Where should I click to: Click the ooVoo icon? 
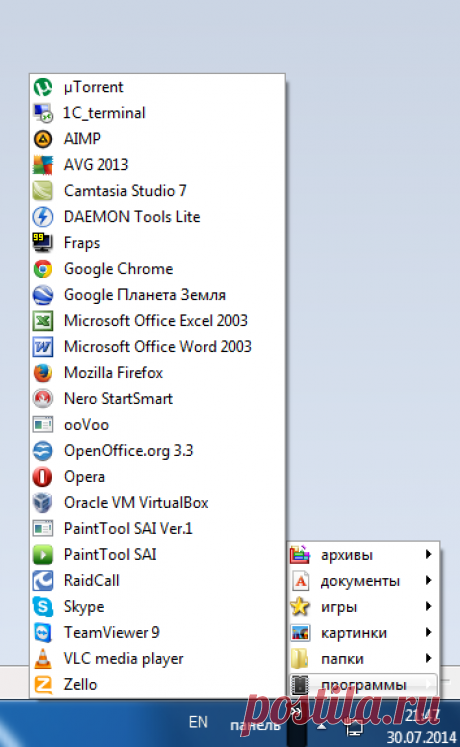tap(43, 425)
